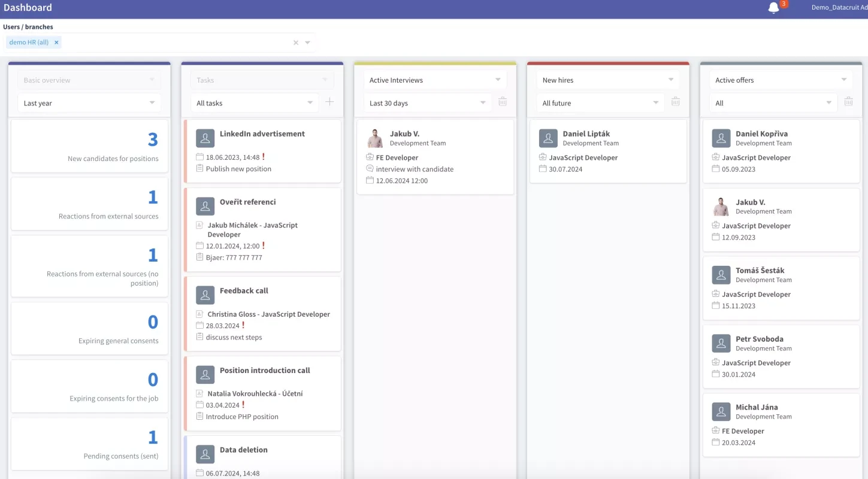Open the All tasks filter dropdown

[x=255, y=103]
